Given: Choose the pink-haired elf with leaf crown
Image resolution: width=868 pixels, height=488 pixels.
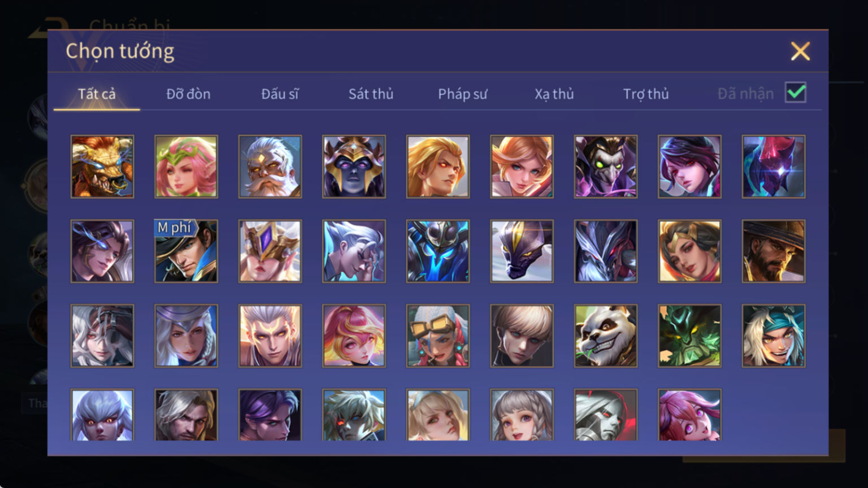Looking at the screenshot, I should click(x=186, y=167).
